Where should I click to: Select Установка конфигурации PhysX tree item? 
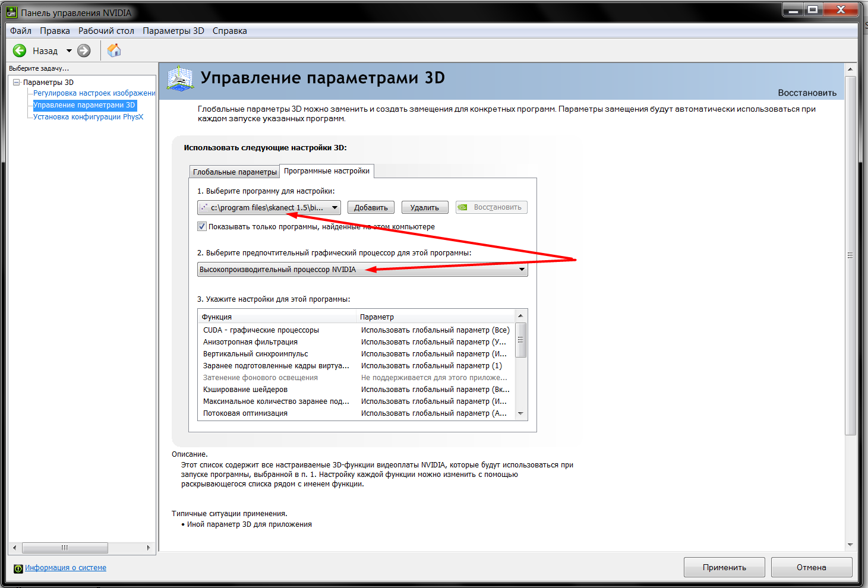tap(88, 117)
